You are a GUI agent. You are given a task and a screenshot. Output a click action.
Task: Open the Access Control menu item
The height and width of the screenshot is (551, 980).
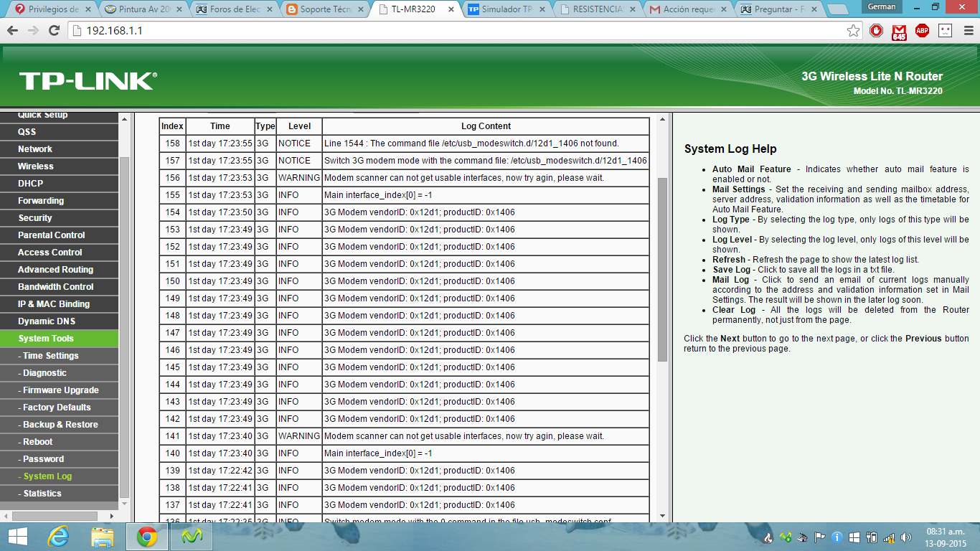59,253
